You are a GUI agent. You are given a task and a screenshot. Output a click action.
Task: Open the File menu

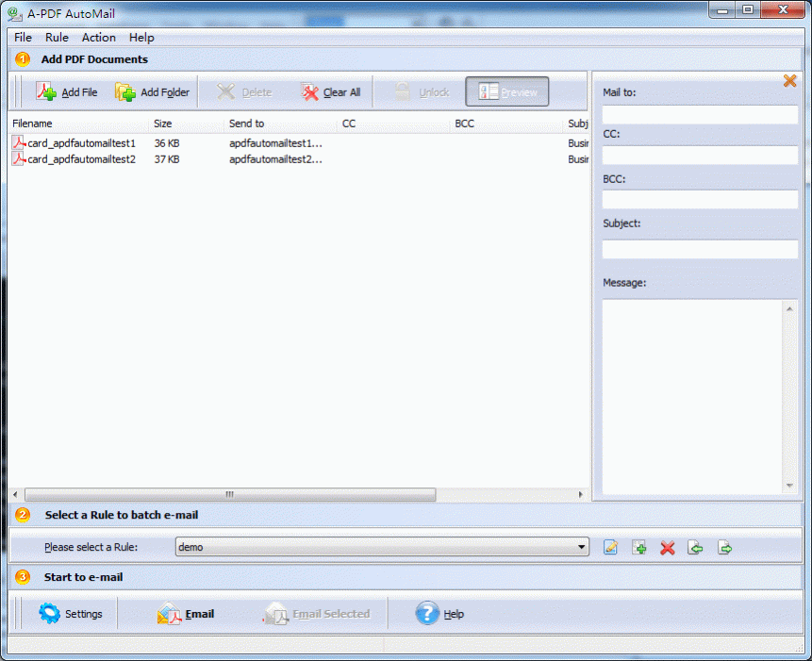point(23,38)
